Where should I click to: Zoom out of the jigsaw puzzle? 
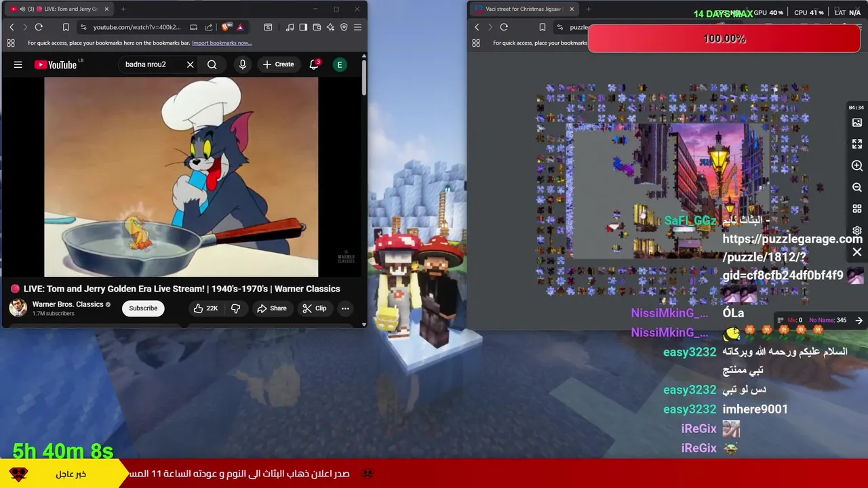point(857,188)
